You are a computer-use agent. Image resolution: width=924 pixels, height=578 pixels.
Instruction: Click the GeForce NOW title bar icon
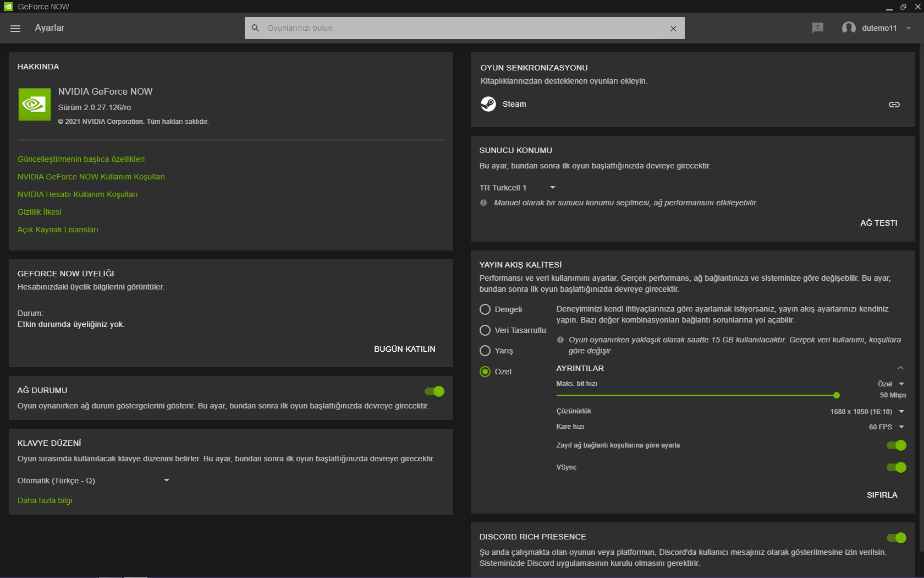point(8,7)
